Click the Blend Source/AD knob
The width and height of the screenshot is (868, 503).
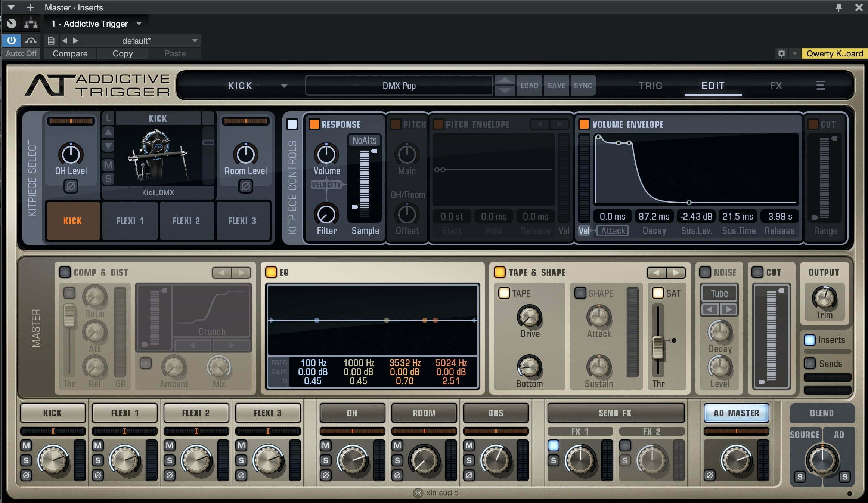(x=822, y=460)
